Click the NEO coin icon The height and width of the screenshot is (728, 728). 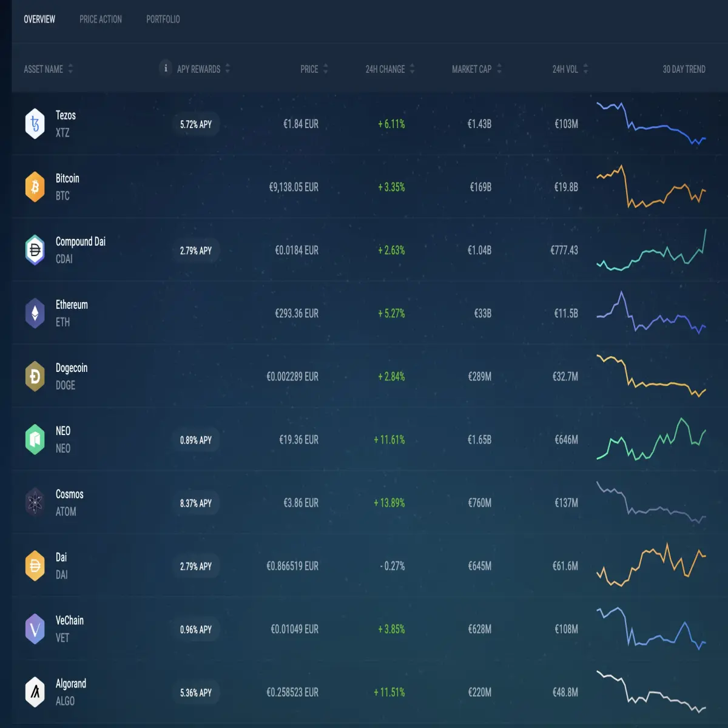[35, 439]
